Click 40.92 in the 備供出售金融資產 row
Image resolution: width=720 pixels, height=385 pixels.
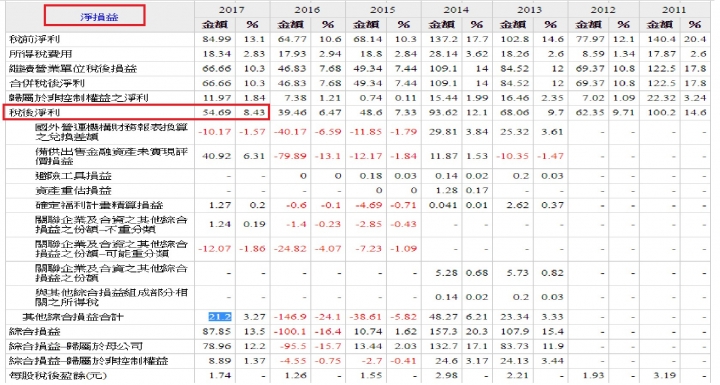point(217,156)
